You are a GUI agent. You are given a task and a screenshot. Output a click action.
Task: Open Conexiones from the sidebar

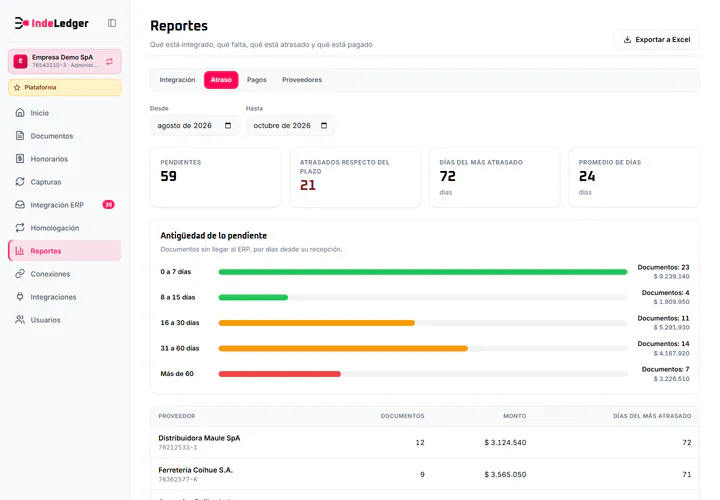click(65, 274)
